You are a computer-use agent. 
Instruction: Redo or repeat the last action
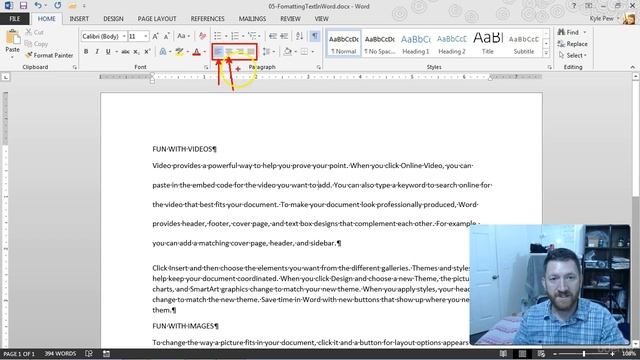[58, 6]
